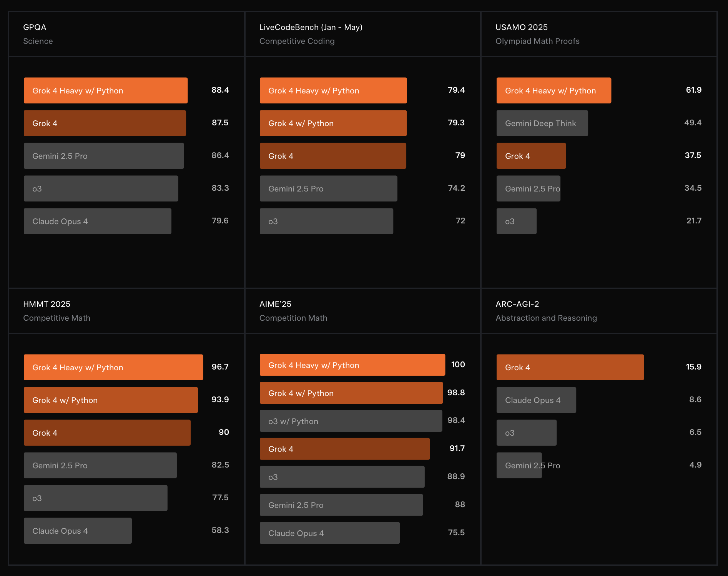Select the Grok 4 bar in AIME'25
Screen dimensions: 728x576
tap(345, 449)
